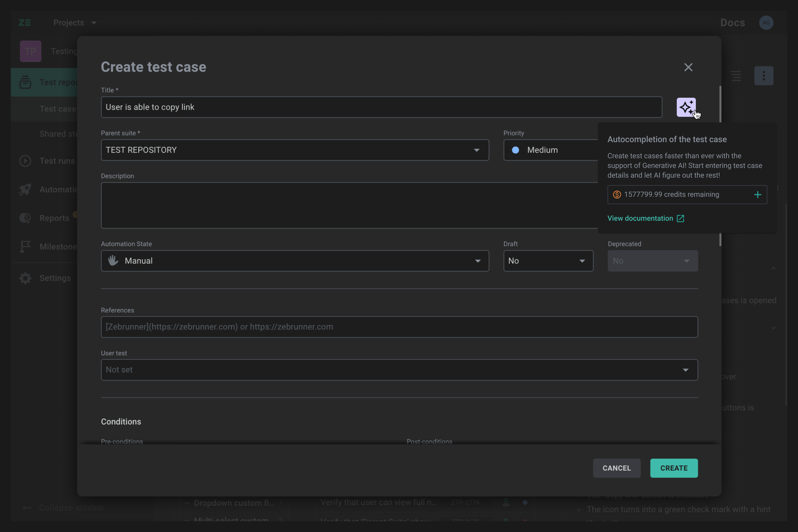
Task: Click inside the Title input field
Action: pos(382,107)
